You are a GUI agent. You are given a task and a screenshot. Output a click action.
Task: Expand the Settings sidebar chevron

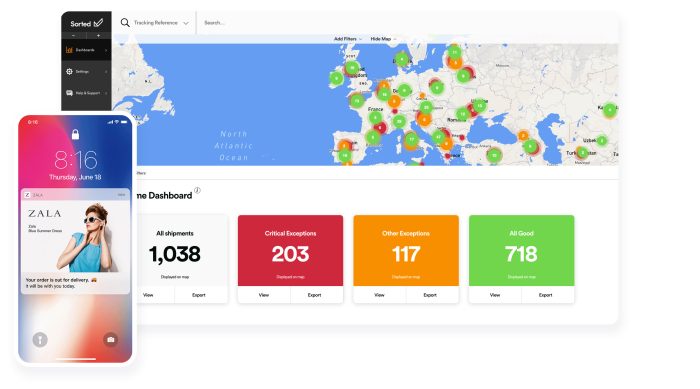(x=106, y=71)
